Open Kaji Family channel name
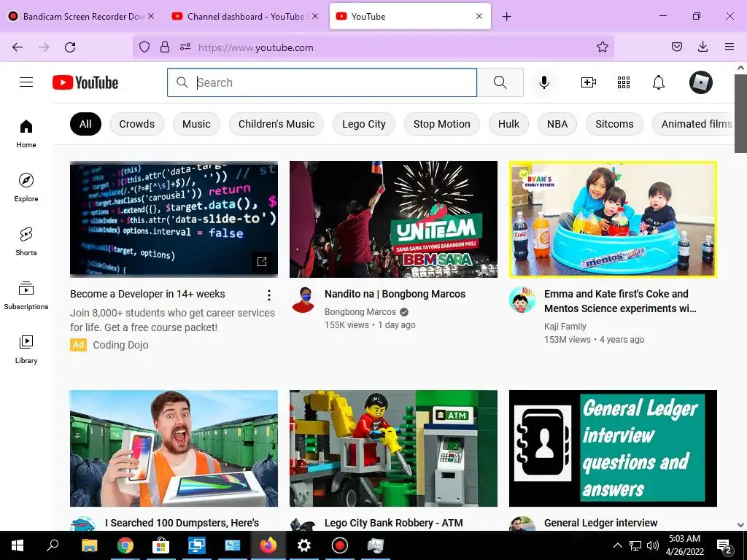This screenshot has height=560, width=747. [565, 326]
